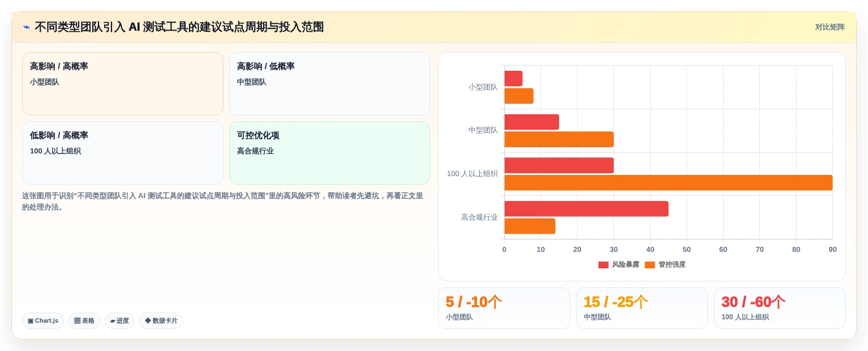This screenshot has width=868, height=351.
Task: Open the 可控优化项 高合规行业 card
Action: [x=329, y=153]
